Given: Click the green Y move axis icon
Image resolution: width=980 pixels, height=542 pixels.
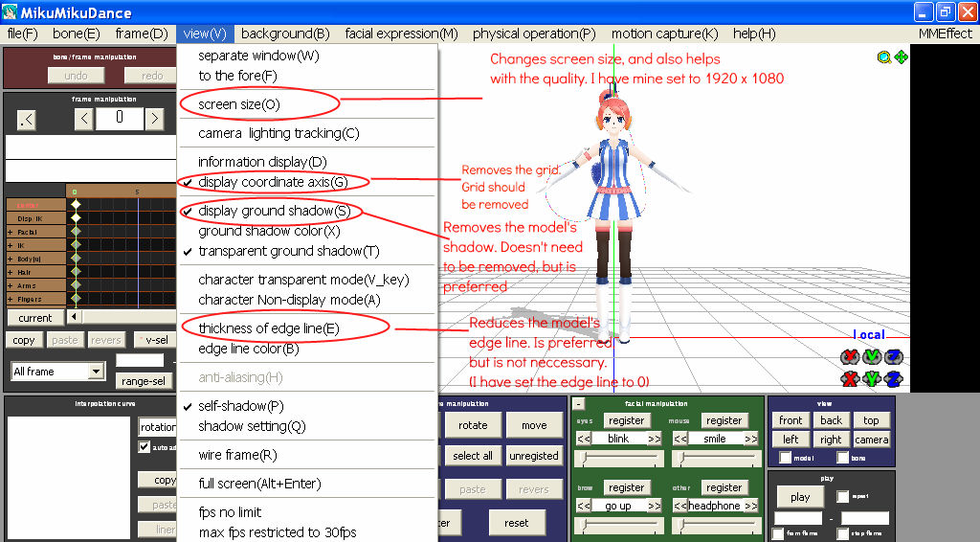Looking at the screenshot, I should pos(871,378).
